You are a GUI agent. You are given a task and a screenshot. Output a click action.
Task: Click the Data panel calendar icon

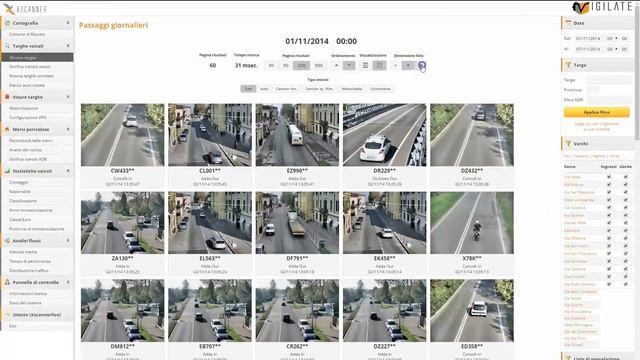point(569,23)
